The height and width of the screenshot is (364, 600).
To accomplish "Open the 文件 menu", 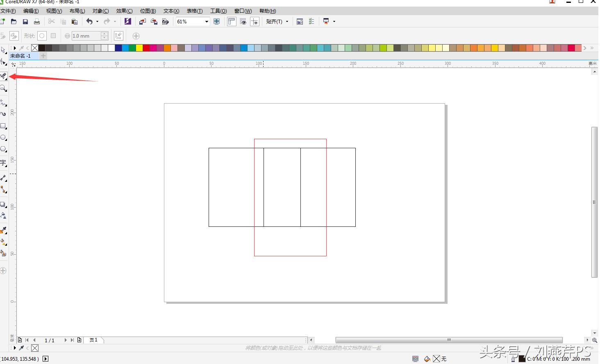I will 8,11.
